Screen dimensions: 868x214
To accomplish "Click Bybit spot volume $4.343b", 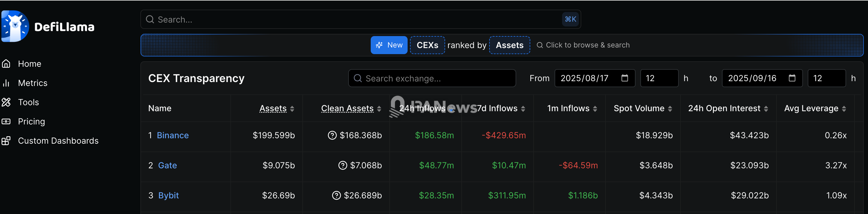I will [656, 195].
